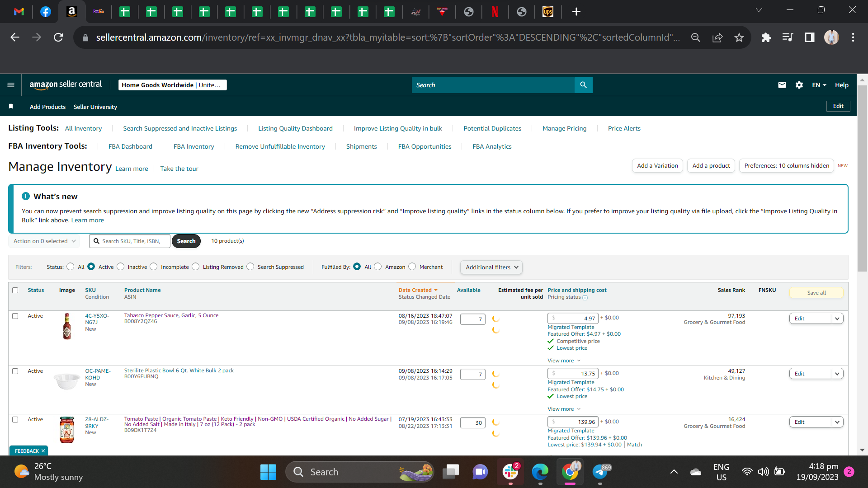Check the Tabasco Pepper Sauce row checkbox

click(x=15, y=316)
